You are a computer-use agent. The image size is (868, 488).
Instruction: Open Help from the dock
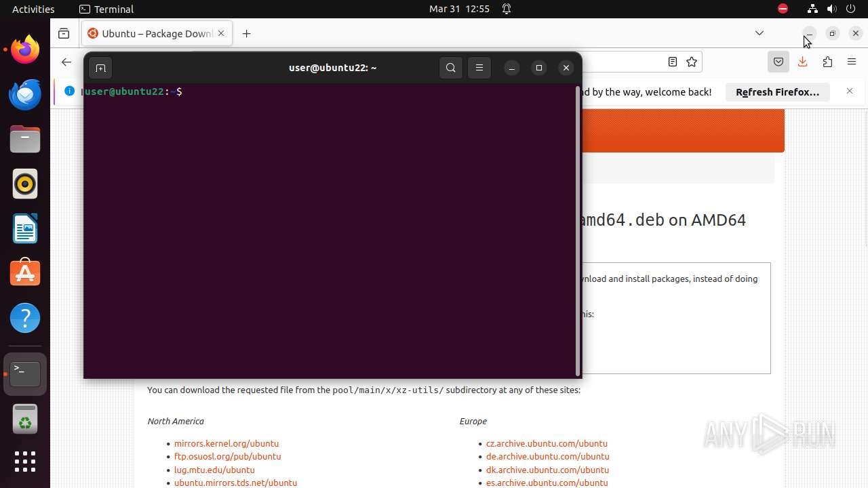coord(25,318)
